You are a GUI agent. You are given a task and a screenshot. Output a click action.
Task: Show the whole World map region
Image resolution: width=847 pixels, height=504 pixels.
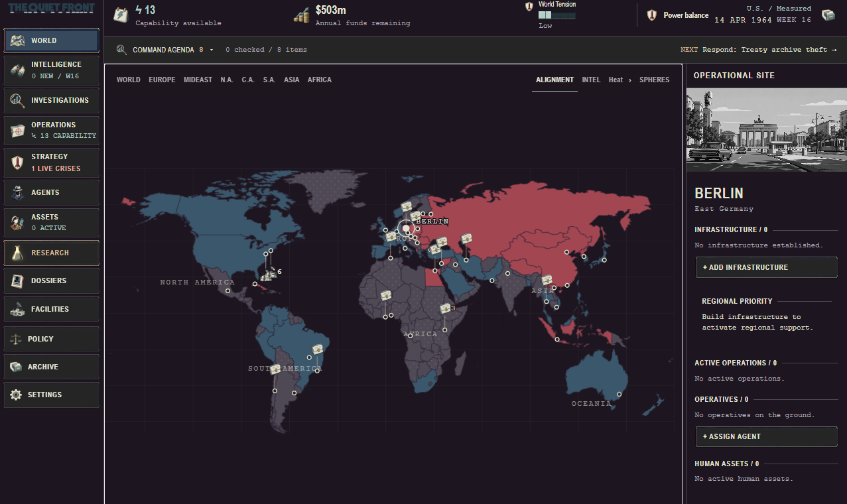(129, 80)
